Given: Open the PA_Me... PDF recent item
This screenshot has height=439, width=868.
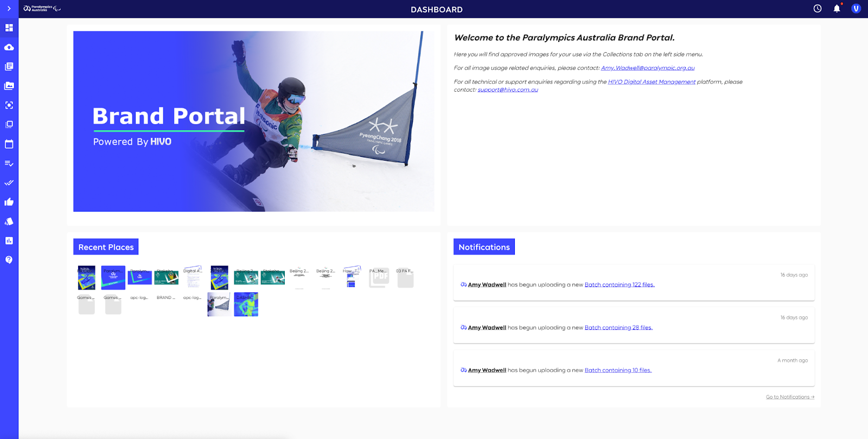Looking at the screenshot, I should (x=379, y=278).
